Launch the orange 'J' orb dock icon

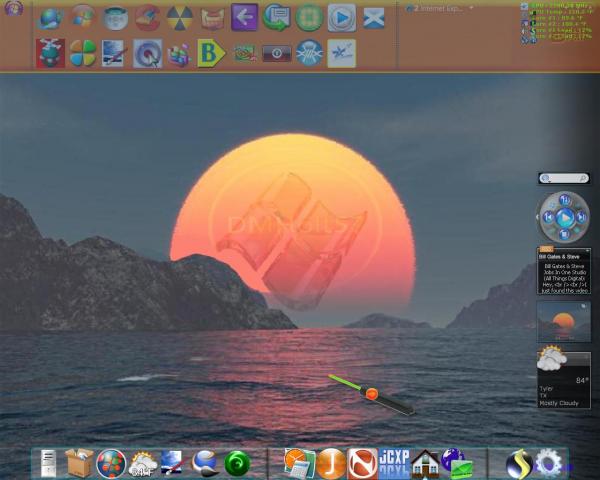click(331, 464)
